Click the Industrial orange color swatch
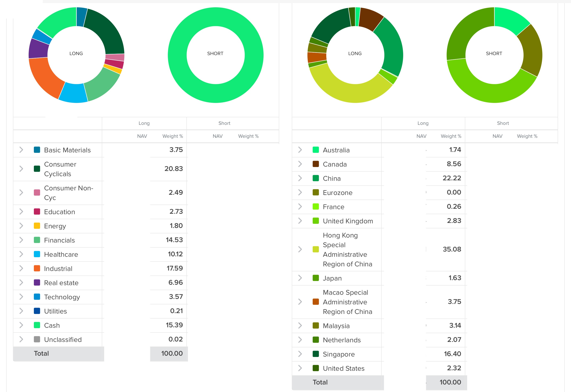The height and width of the screenshot is (392, 571). pos(37,268)
